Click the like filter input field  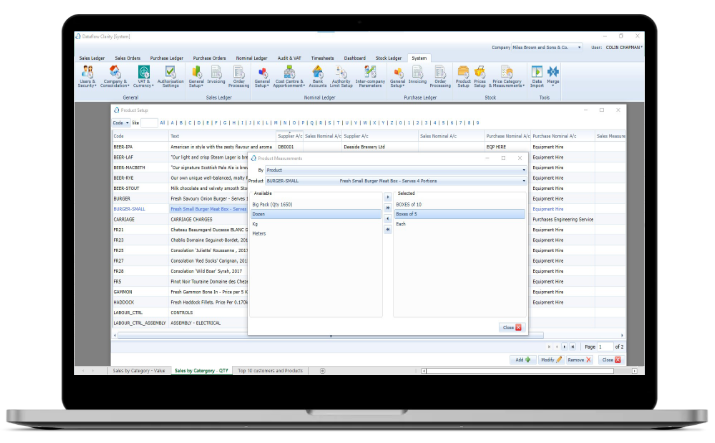tap(149, 123)
